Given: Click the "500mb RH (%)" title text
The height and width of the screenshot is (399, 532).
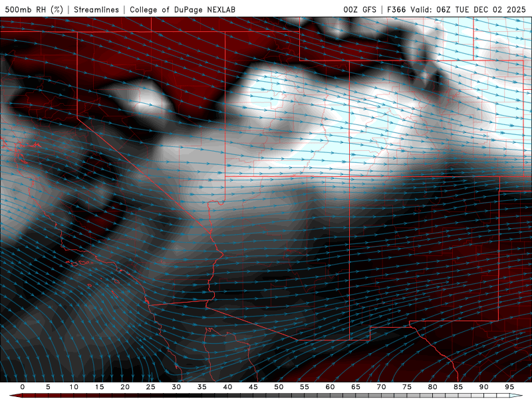Looking at the screenshot, I should click(x=34, y=9).
